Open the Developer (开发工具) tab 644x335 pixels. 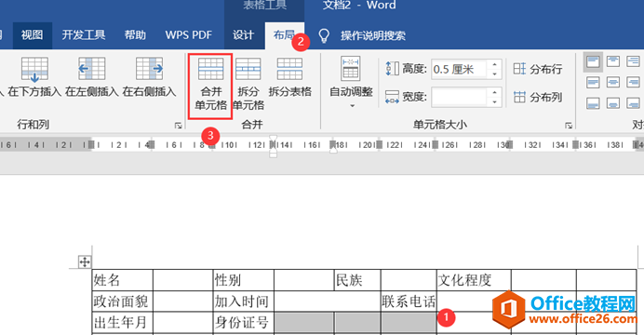tap(84, 35)
